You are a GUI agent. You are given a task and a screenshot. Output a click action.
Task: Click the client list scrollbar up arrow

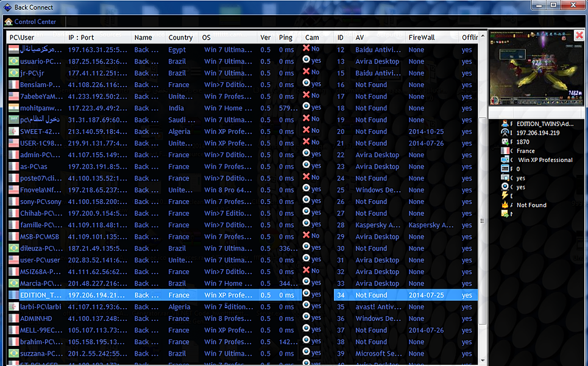(x=483, y=37)
